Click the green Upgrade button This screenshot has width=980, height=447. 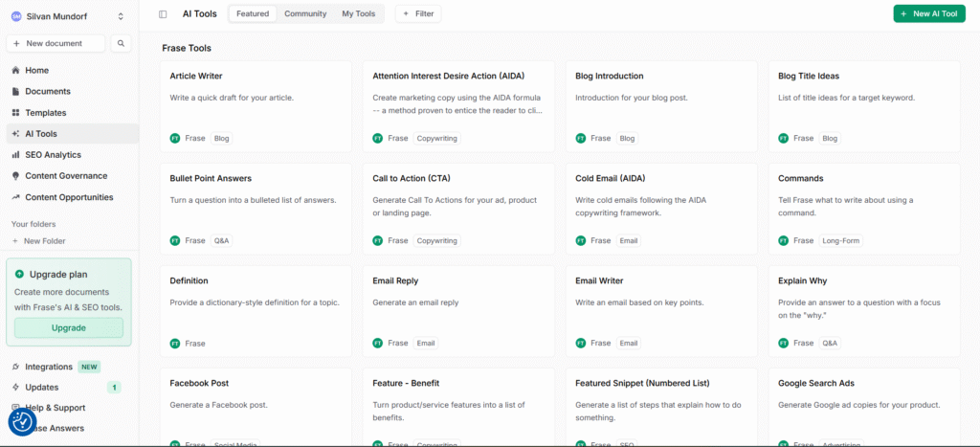point(69,327)
